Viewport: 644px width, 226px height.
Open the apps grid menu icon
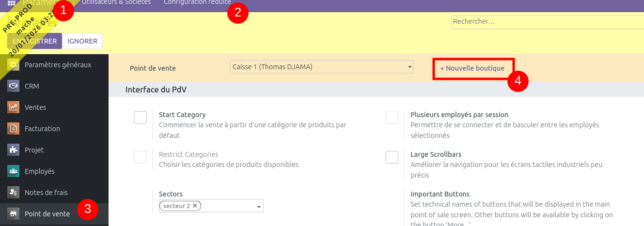tap(11, 3)
